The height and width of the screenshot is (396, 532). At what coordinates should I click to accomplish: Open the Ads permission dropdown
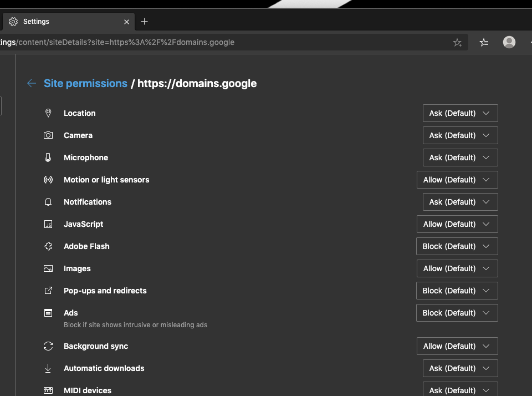pos(457,313)
